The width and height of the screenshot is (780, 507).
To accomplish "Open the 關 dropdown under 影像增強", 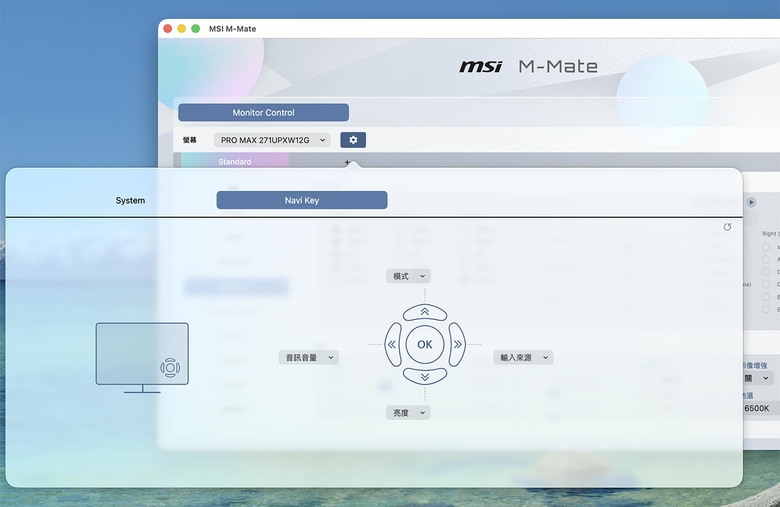I will click(x=757, y=378).
